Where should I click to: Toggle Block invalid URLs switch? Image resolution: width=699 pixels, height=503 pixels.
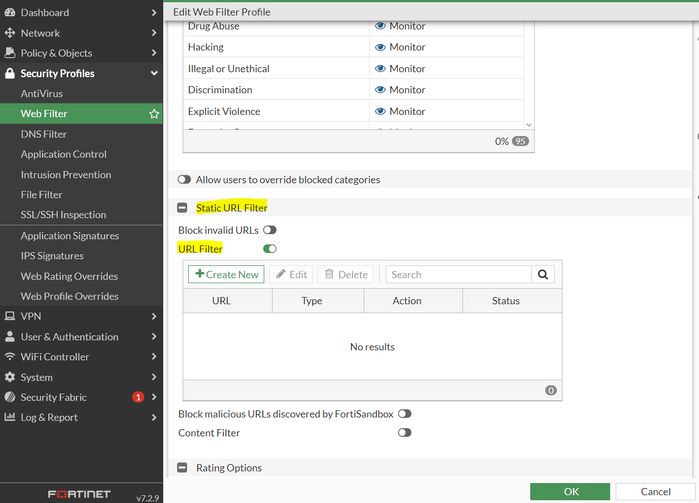click(x=270, y=230)
